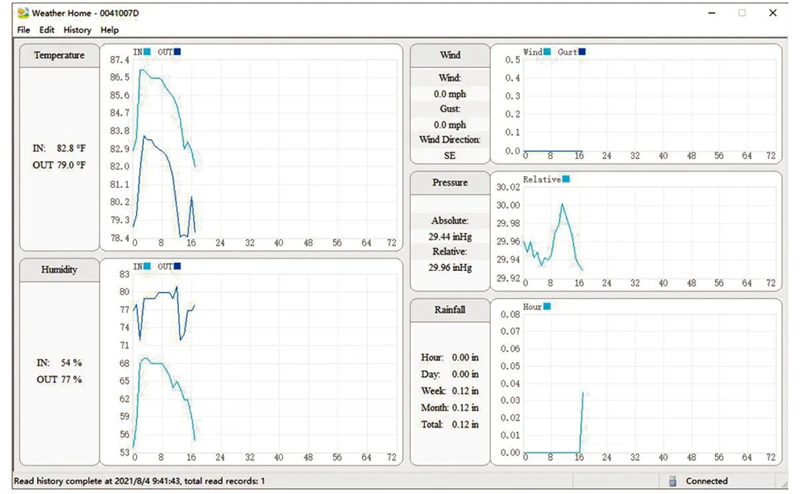Click the Total rainfall row showing 0.12 in

(x=449, y=425)
